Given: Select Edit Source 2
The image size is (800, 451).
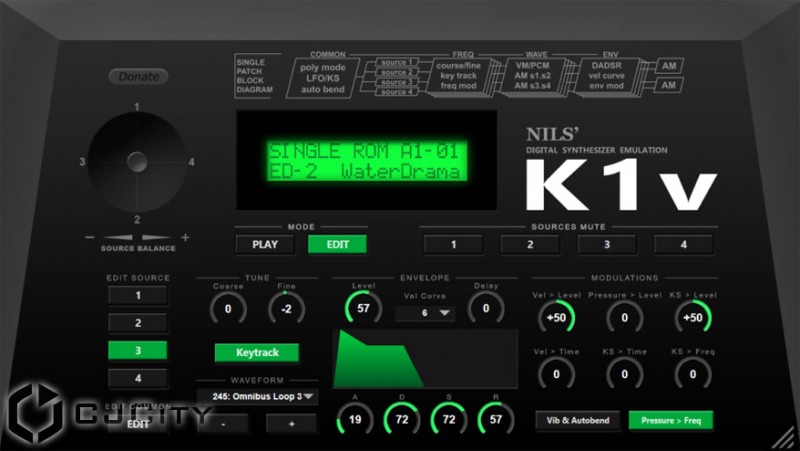Looking at the screenshot, I should pos(138,323).
